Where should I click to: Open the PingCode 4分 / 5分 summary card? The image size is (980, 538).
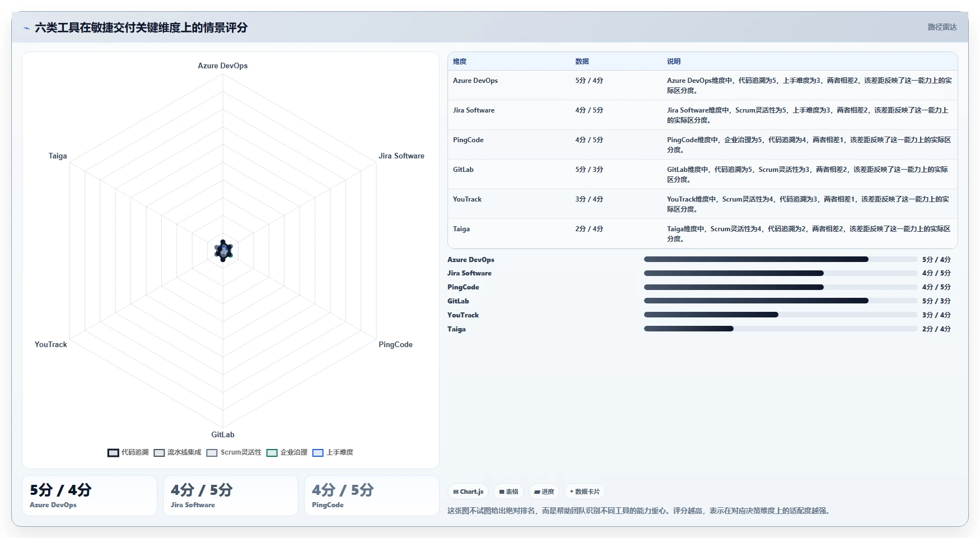372,495
